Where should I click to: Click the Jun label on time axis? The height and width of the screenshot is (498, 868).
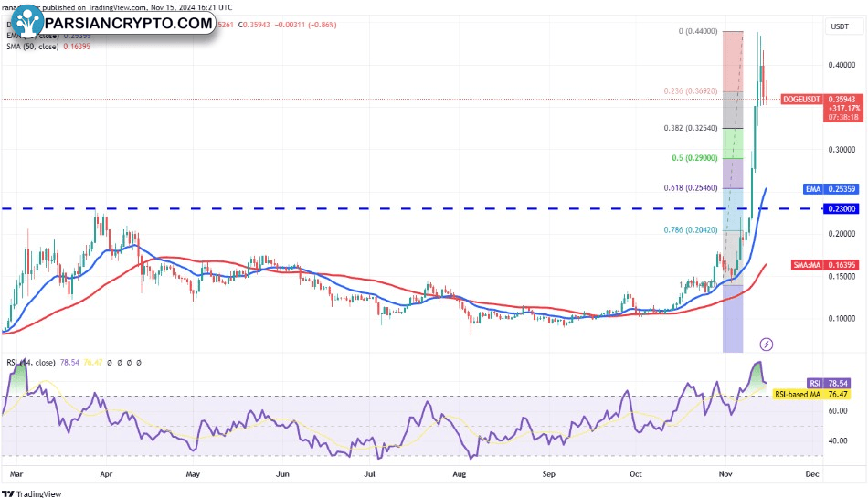click(x=282, y=473)
